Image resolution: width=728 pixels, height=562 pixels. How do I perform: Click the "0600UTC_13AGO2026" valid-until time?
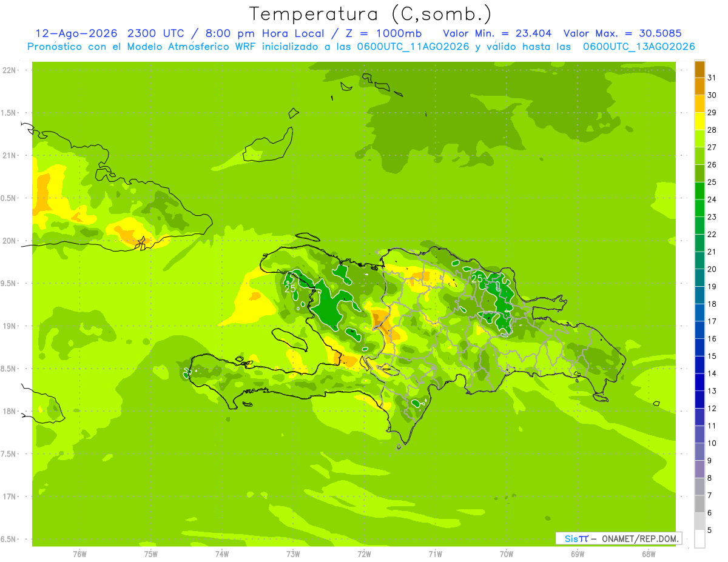pyautogui.click(x=639, y=47)
